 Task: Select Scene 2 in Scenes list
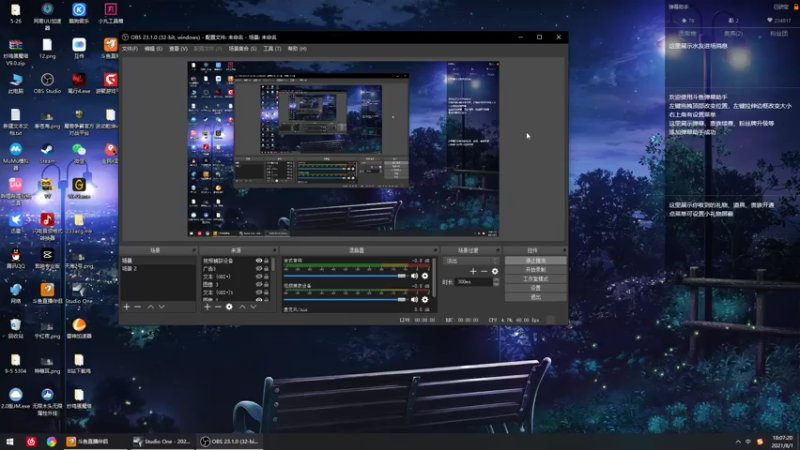pos(158,268)
